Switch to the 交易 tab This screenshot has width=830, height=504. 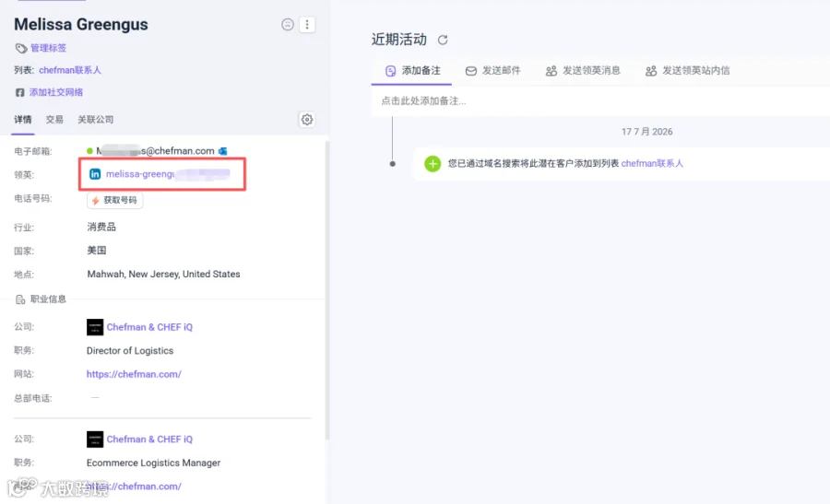(54, 120)
